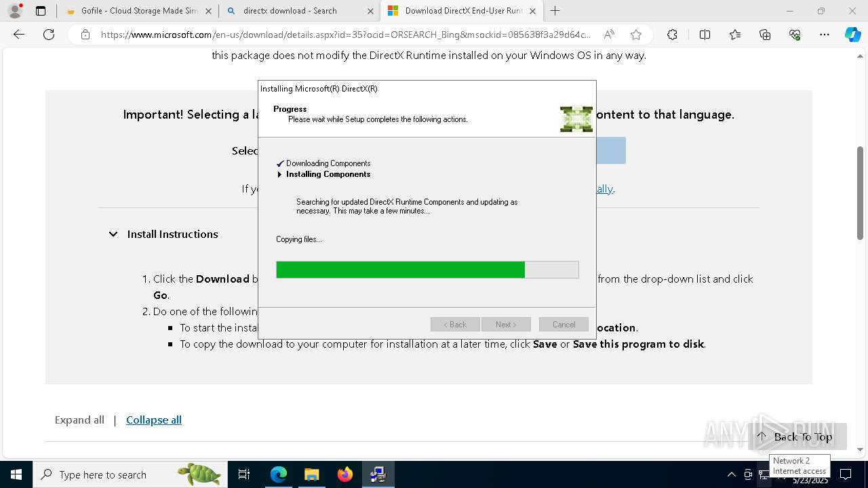Open the Copilot icon in the Edge toolbar
Viewport: 868px width, 488px height.
(x=852, y=35)
